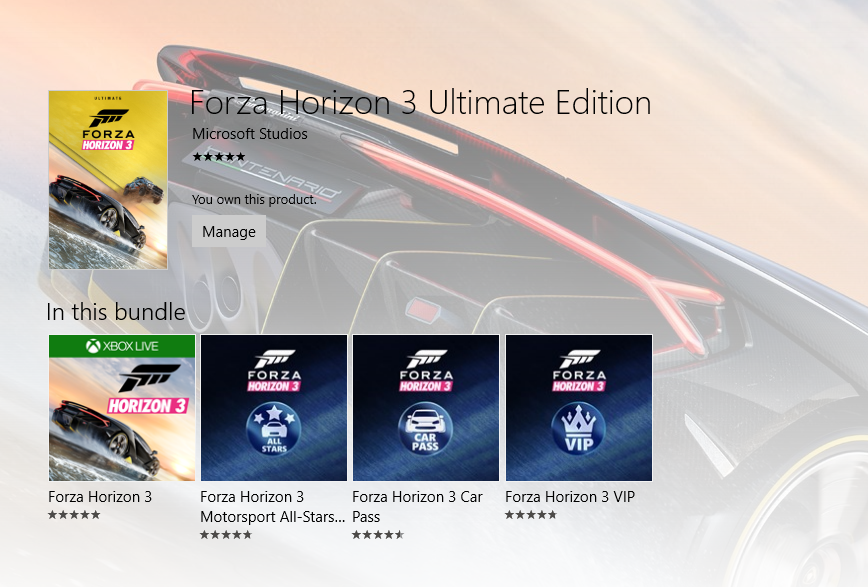This screenshot has width=868, height=587.
Task: Open the Forza Horizon 3 base game tile
Action: click(122, 408)
